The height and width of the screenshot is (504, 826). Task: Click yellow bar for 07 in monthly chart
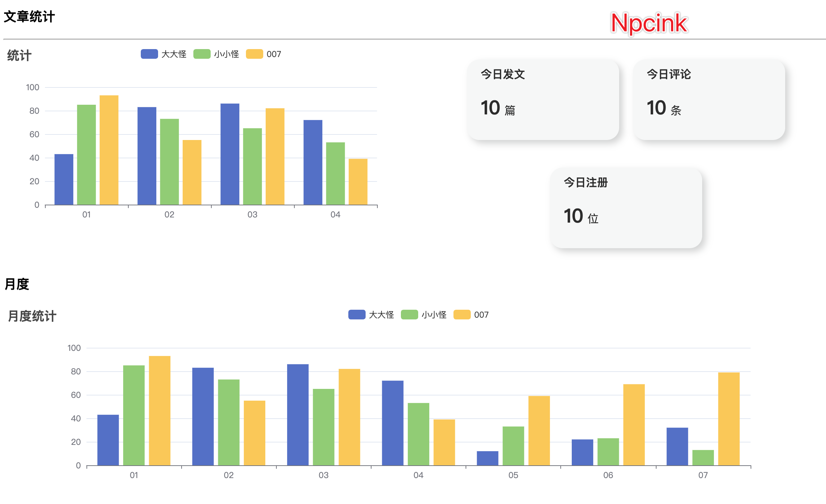point(728,419)
